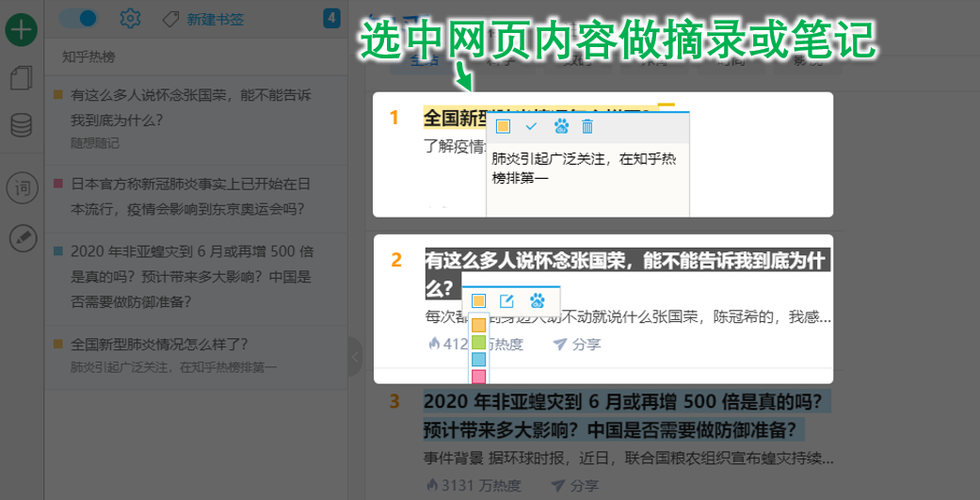
Task: Click the checkmark to confirm the note
Action: coord(531,126)
